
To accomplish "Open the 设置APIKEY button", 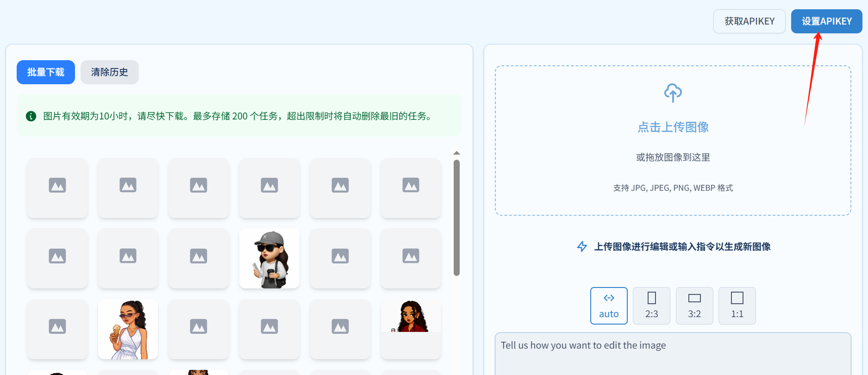I will pyautogui.click(x=826, y=21).
